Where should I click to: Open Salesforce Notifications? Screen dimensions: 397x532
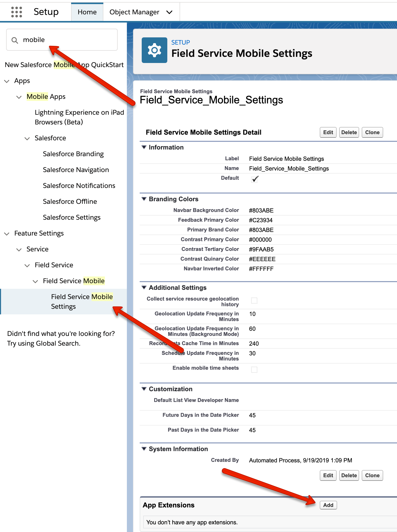[x=79, y=186]
